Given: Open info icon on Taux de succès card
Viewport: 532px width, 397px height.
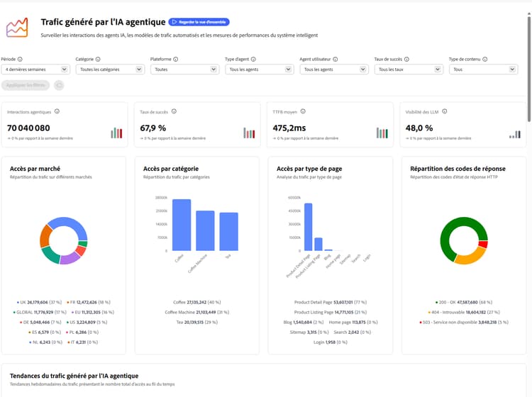Looking at the screenshot, I should click(x=174, y=111).
